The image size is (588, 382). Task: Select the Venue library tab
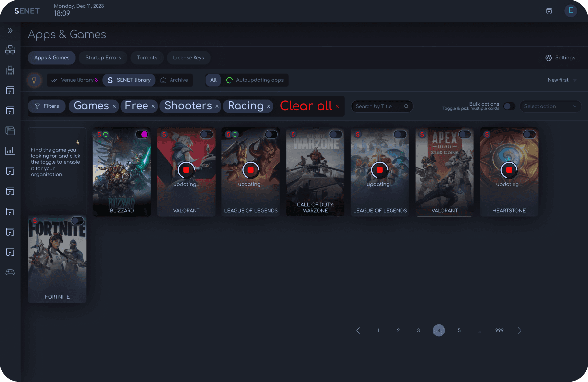(x=74, y=80)
